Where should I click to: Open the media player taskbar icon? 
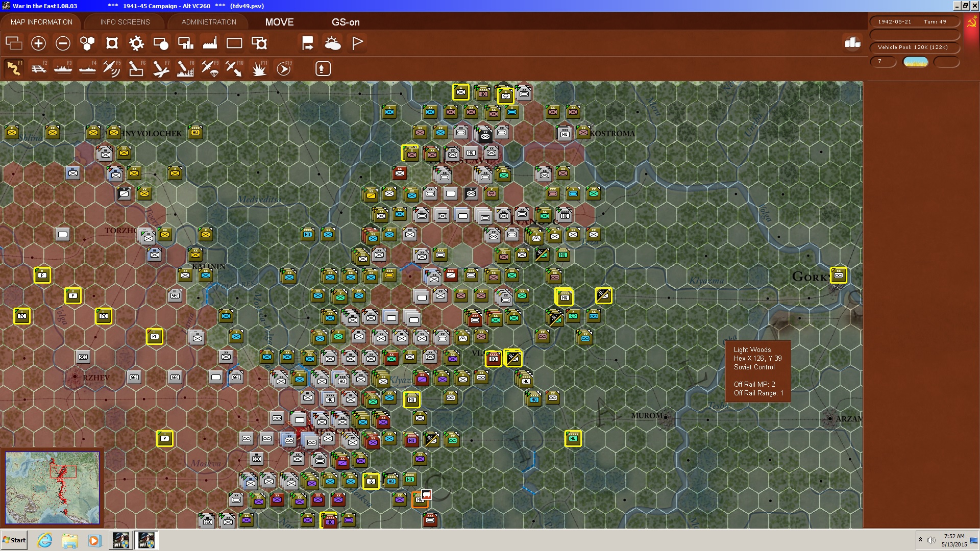point(94,540)
